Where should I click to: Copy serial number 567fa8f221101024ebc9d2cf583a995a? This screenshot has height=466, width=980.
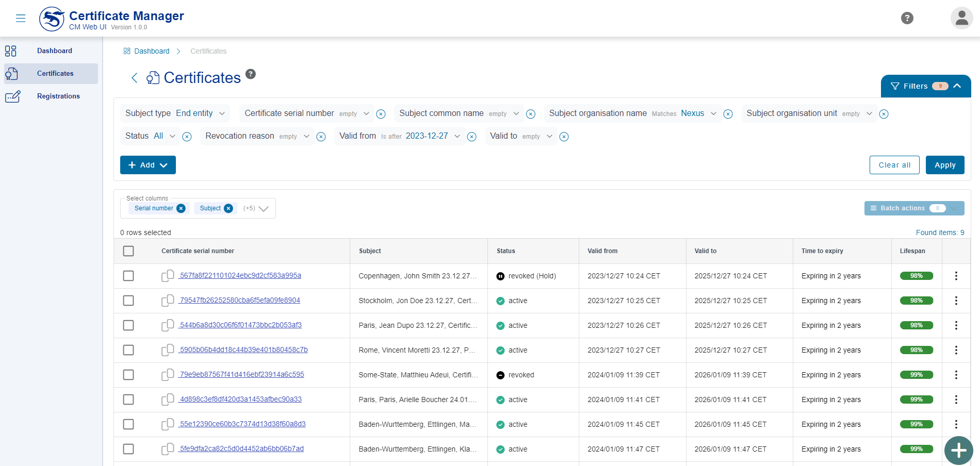click(x=167, y=276)
